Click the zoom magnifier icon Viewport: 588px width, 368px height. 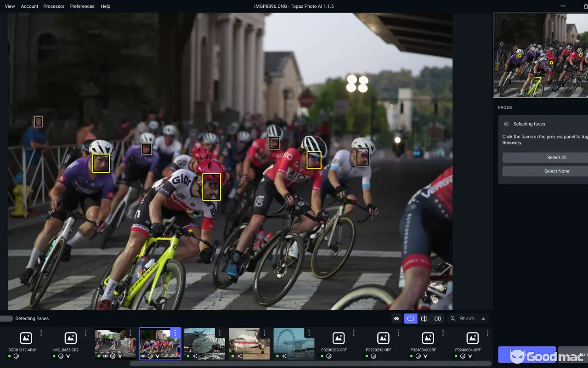point(453,318)
